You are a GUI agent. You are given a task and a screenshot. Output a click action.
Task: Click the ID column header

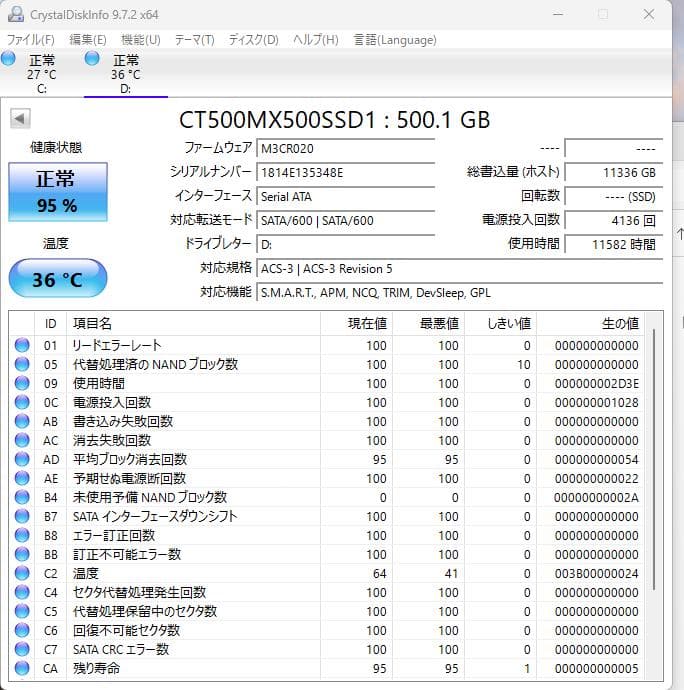coord(51,323)
